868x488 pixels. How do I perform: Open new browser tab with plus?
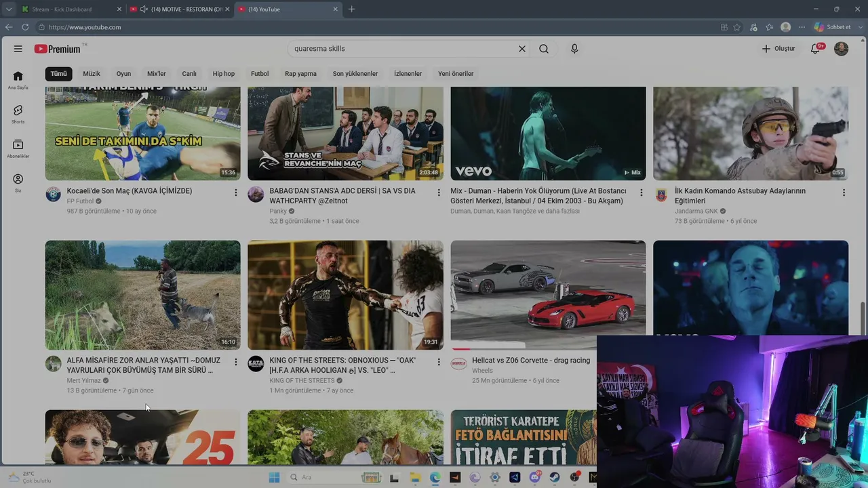351,9
